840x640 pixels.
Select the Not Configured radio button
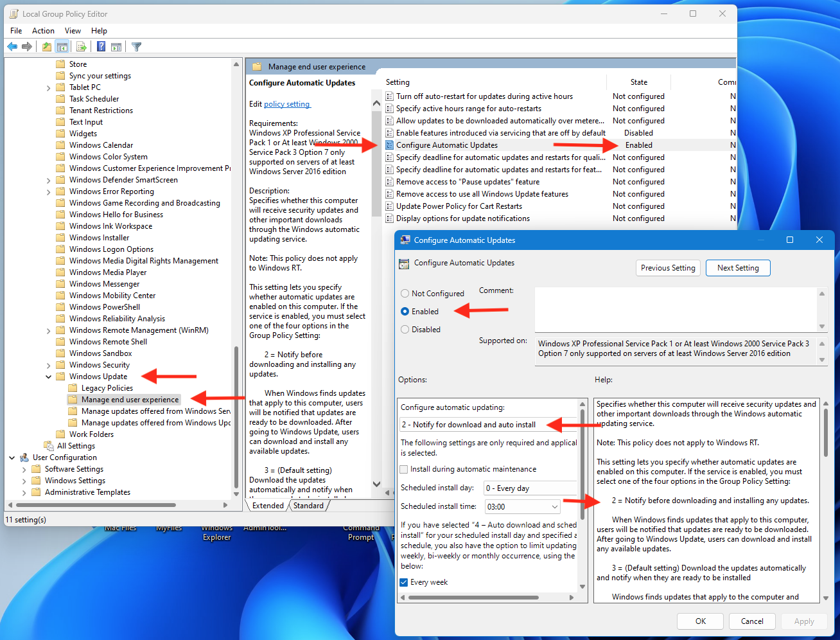click(x=405, y=294)
